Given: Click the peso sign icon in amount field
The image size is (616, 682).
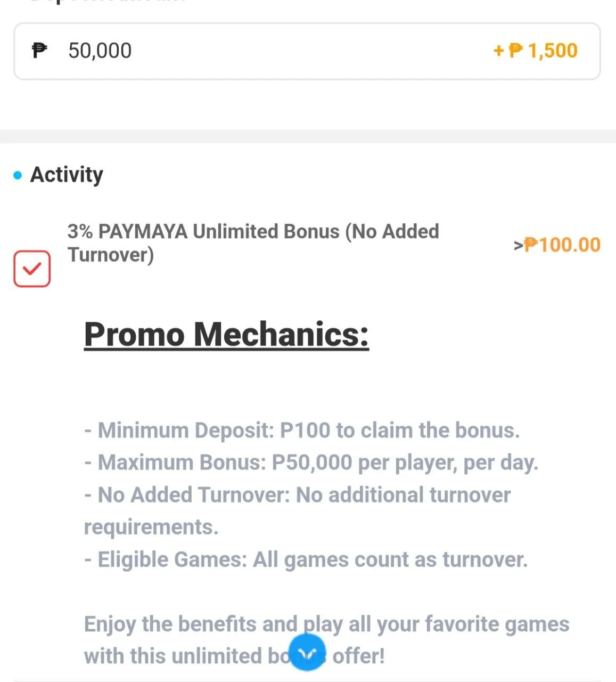Looking at the screenshot, I should tap(39, 51).
